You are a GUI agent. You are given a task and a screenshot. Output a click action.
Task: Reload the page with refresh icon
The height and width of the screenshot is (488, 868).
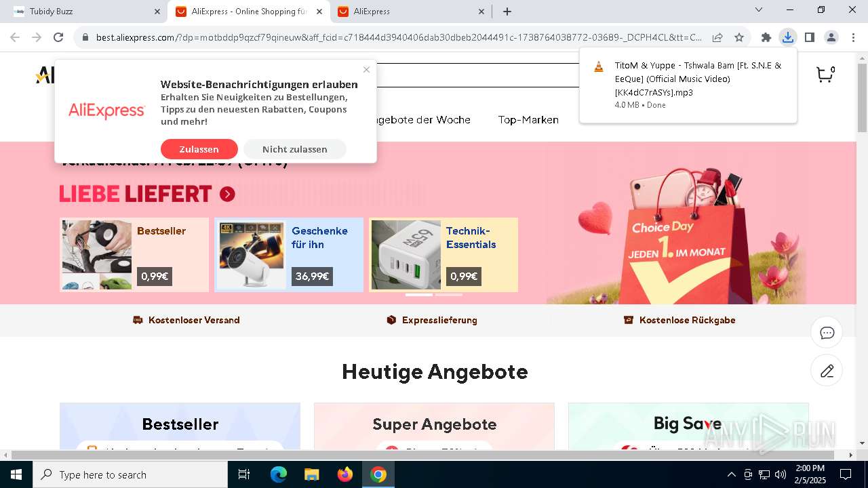[x=58, y=37]
